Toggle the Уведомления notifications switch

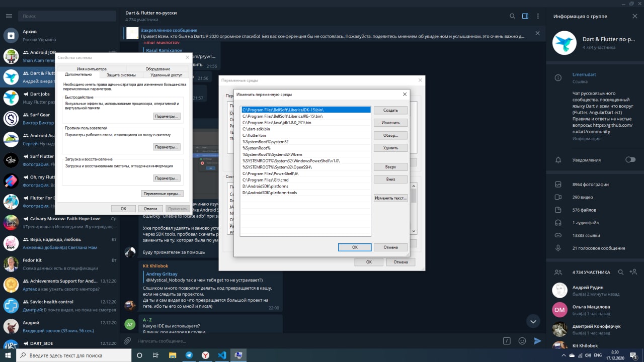point(630,159)
